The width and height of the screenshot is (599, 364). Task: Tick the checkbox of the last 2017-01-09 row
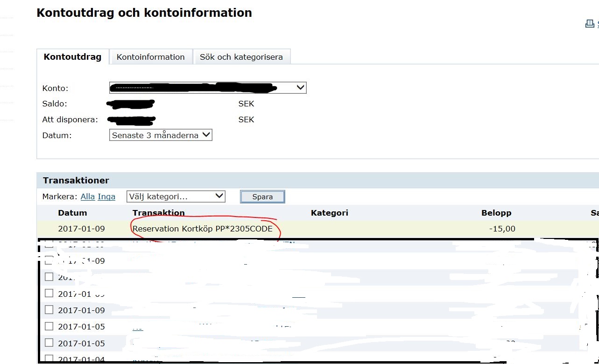coord(49,310)
